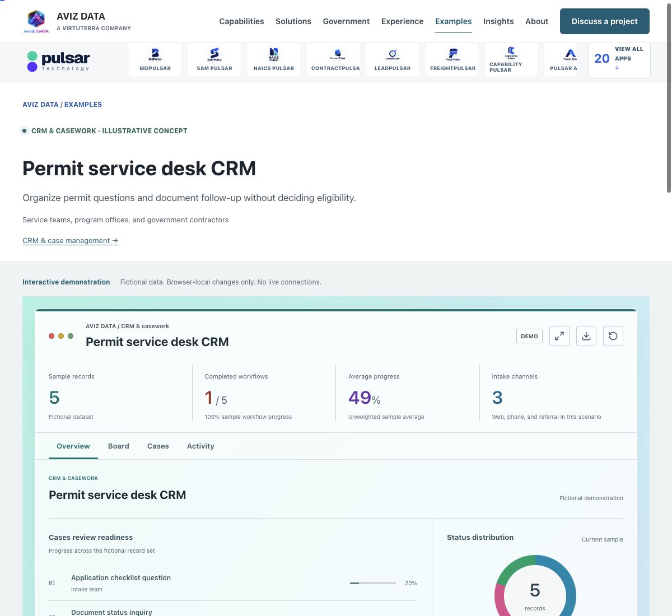Open the LeadPulsar app tile
672x616 pixels.
[393, 60]
